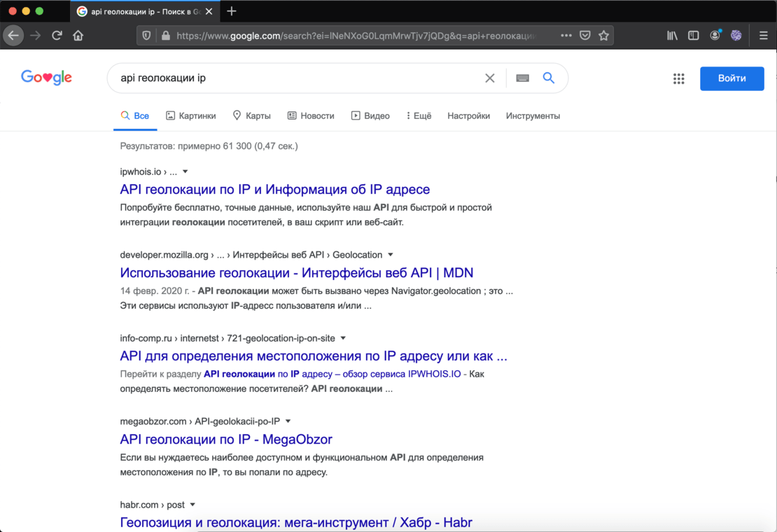This screenshot has height=532, width=777.
Task: Open a new browser tab
Action: point(232,11)
